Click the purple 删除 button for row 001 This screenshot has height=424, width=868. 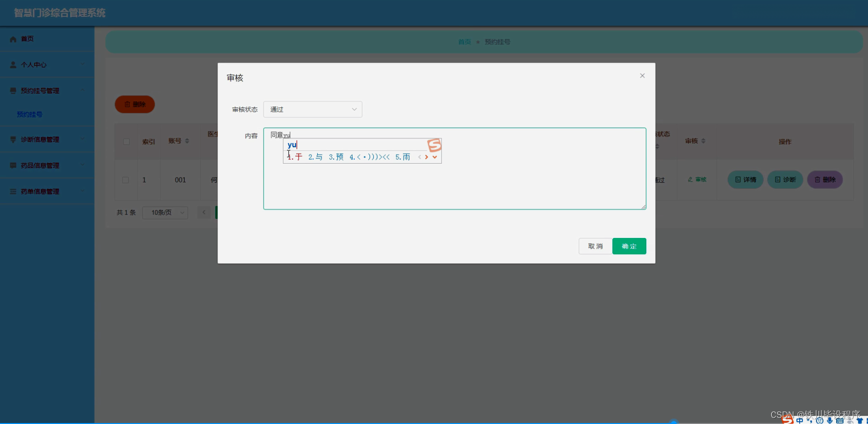point(825,180)
